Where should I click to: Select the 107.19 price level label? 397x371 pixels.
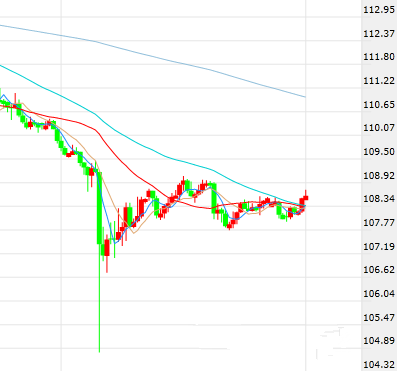(x=379, y=247)
